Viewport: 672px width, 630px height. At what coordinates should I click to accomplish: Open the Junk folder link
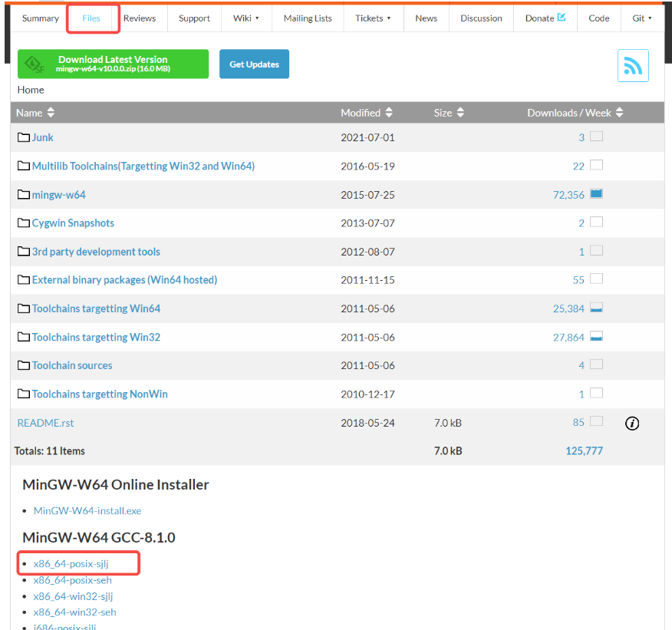(42, 137)
